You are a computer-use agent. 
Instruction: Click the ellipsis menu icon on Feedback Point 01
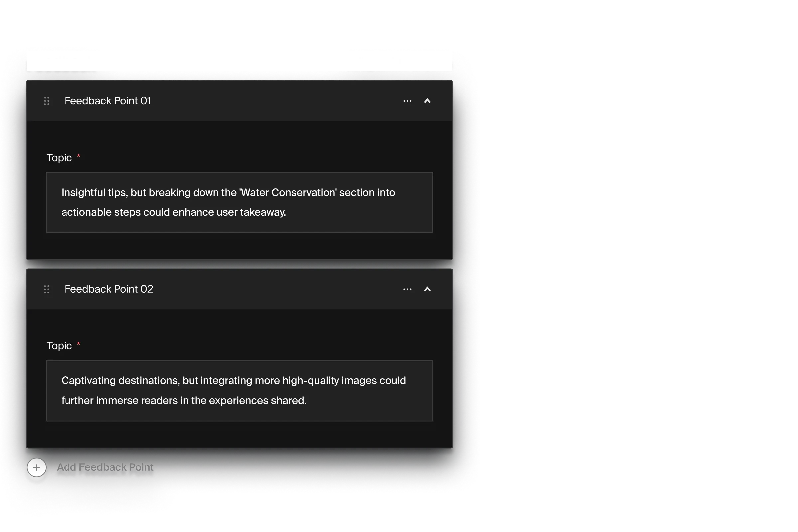tap(407, 101)
